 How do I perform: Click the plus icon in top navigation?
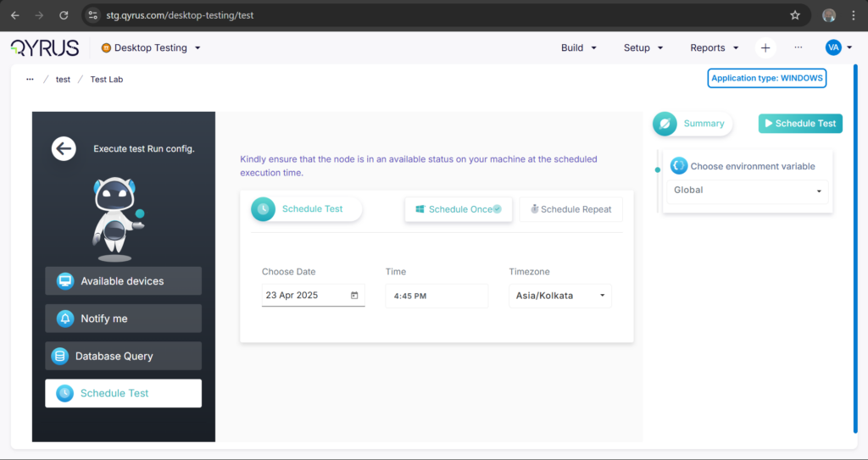(765, 48)
